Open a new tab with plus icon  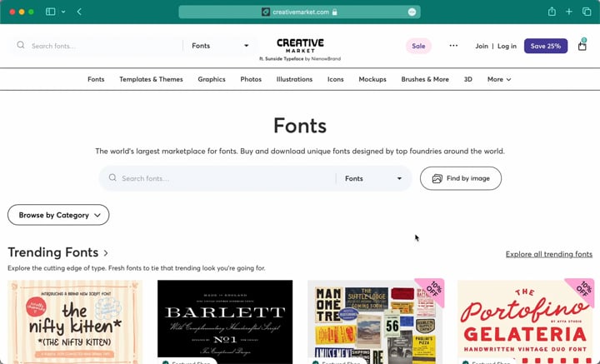569,12
